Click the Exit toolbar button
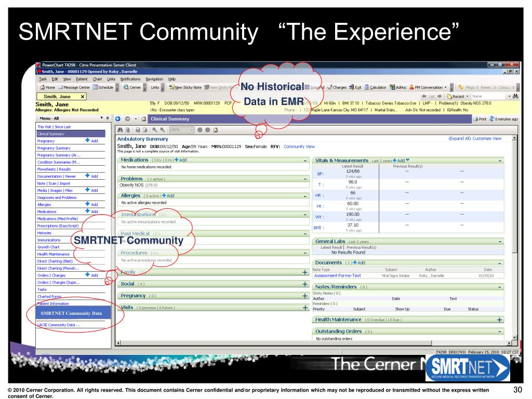 355,87
